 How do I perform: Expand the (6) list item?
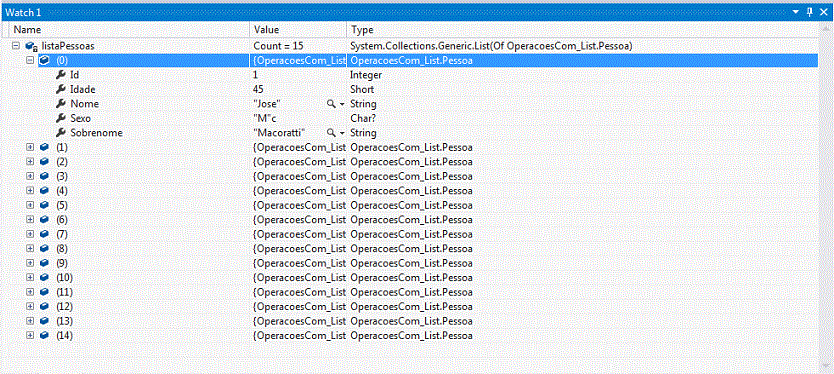tap(30, 219)
